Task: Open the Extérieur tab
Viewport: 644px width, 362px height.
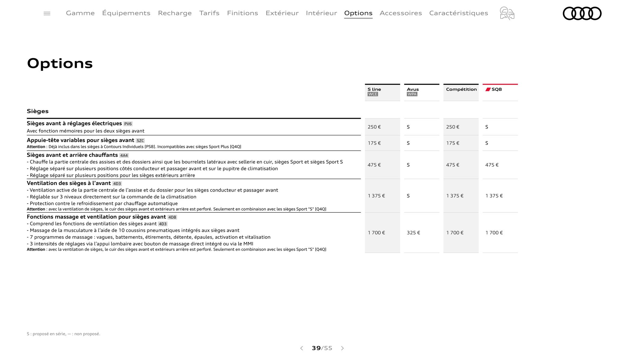Action: [x=282, y=13]
